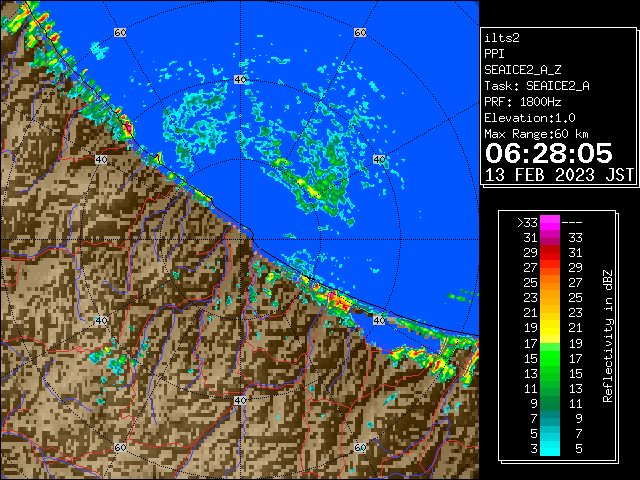Click the northwest 60 km range ring label
This screenshot has height=480, width=640.
[x=120, y=32]
